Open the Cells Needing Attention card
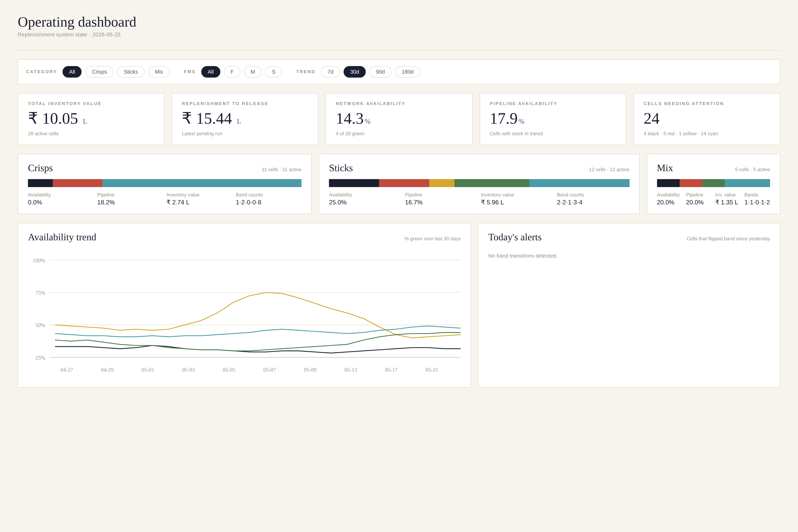This screenshot has height=532, width=798. (x=707, y=119)
